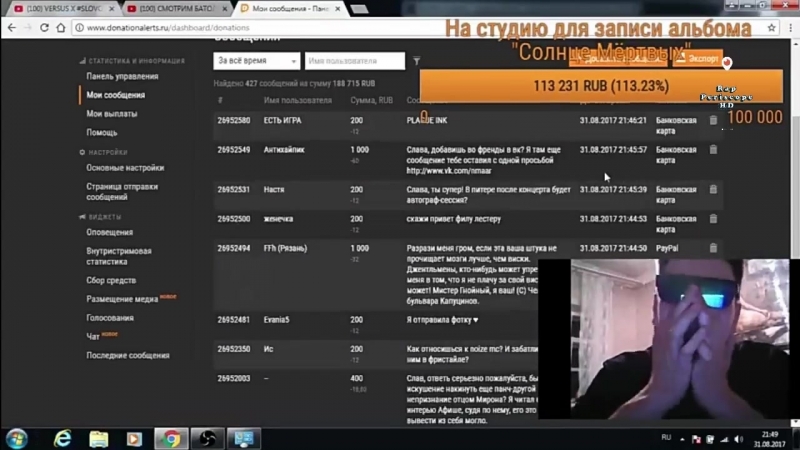Open Внутристримовая статистика
Image resolution: width=800 pixels, height=450 pixels.
point(118,256)
